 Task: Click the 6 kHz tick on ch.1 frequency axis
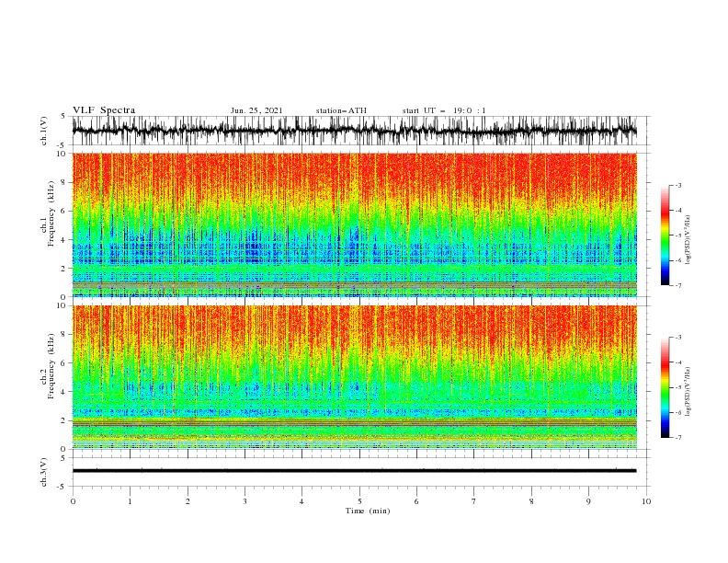(64, 212)
